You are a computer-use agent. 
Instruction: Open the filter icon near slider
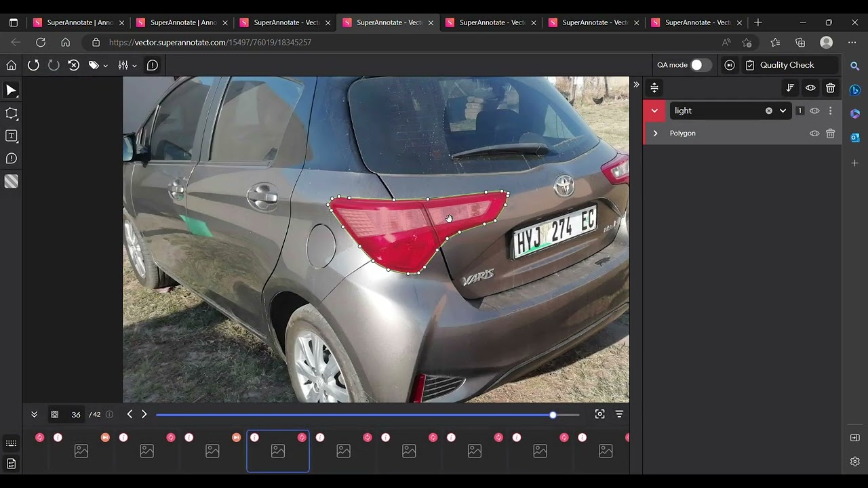click(x=619, y=414)
